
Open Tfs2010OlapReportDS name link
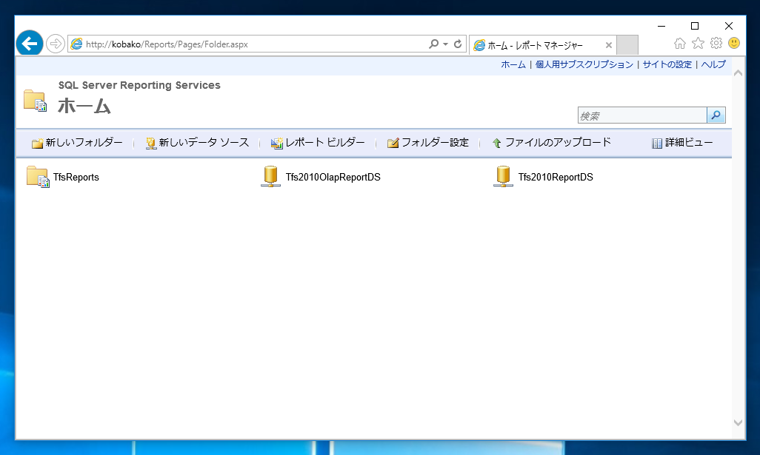click(333, 177)
